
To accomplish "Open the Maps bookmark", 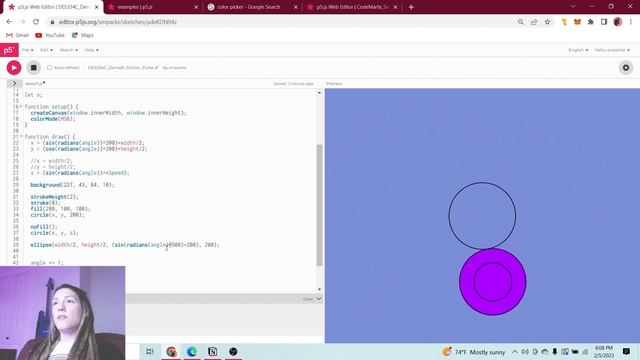I will coord(83,36).
